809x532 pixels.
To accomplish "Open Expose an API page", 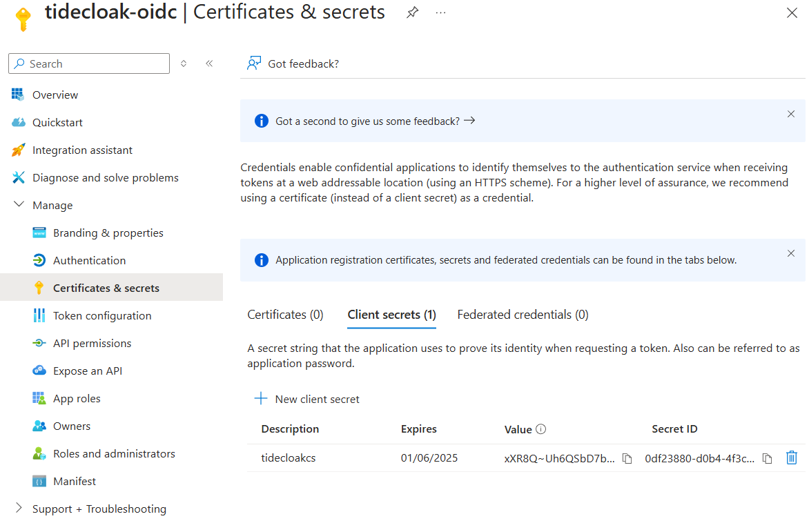I will pyautogui.click(x=88, y=371).
